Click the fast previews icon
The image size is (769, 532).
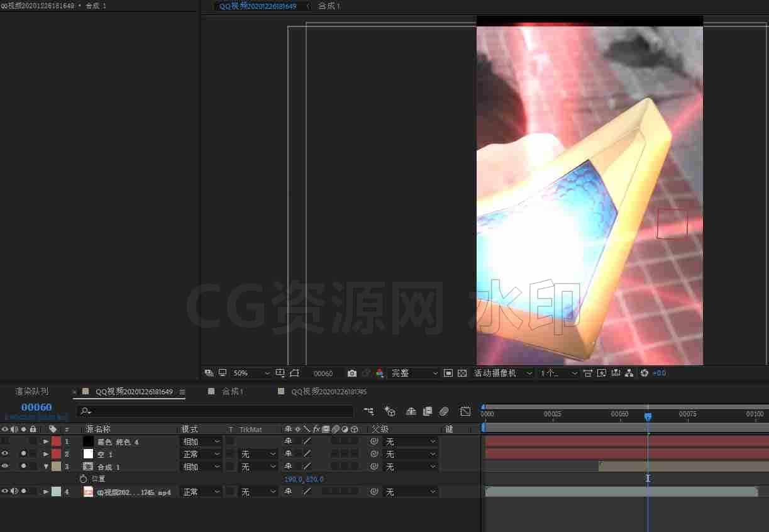pyautogui.click(x=601, y=373)
